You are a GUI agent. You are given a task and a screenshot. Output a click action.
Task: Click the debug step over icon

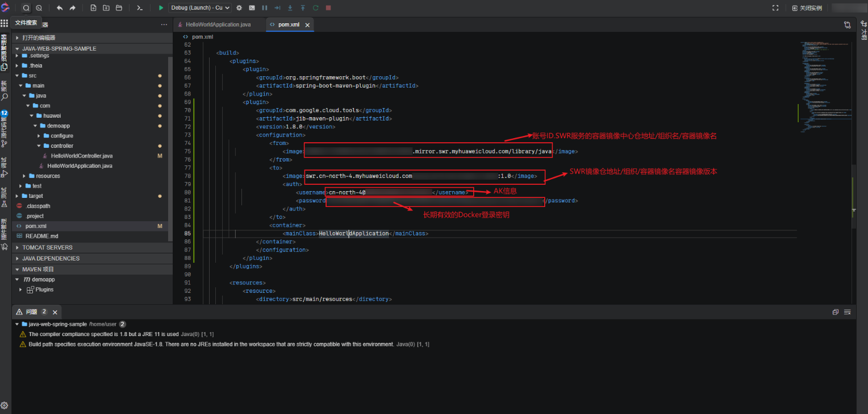[277, 8]
